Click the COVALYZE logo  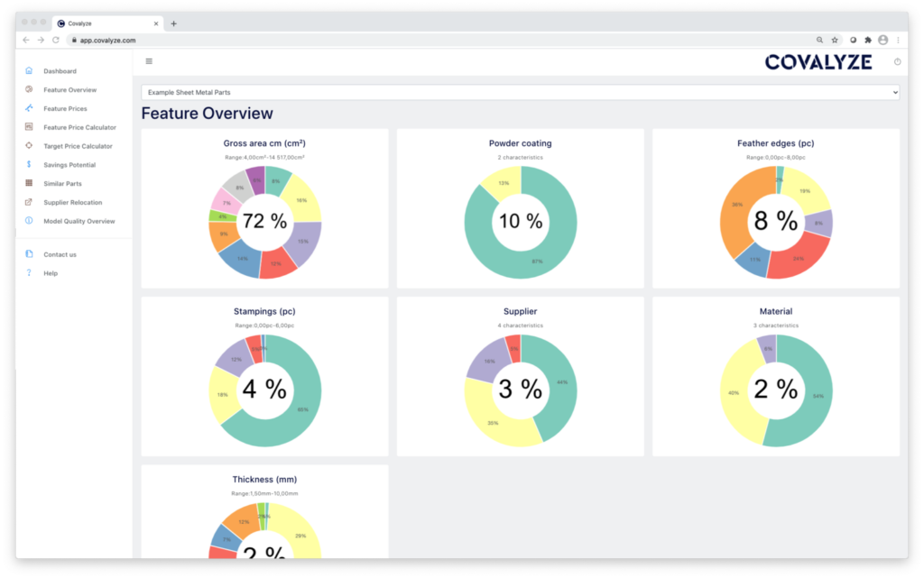click(818, 62)
